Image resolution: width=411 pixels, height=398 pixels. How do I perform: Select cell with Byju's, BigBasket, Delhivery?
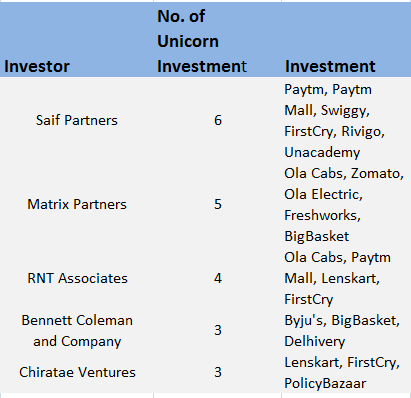click(346, 331)
